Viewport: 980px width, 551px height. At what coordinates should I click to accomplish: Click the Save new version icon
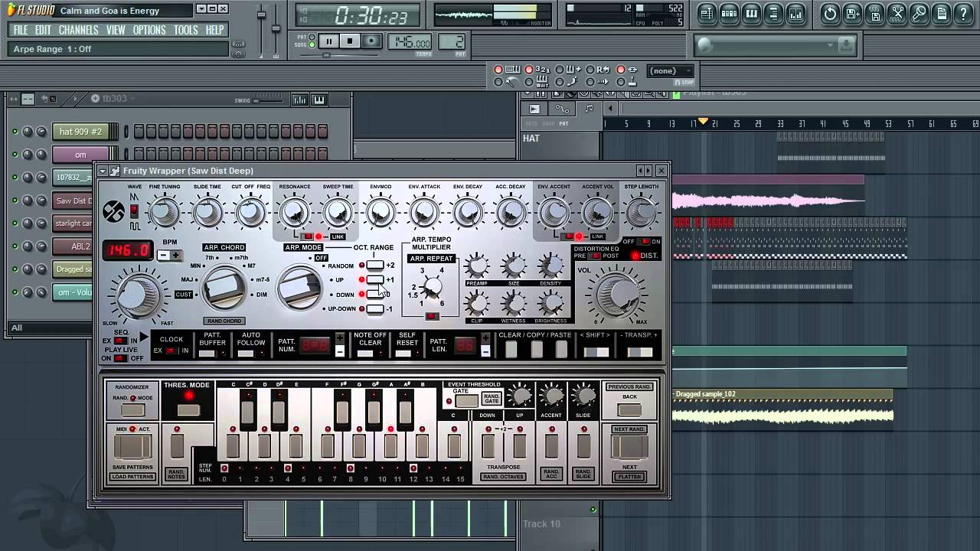(x=852, y=13)
